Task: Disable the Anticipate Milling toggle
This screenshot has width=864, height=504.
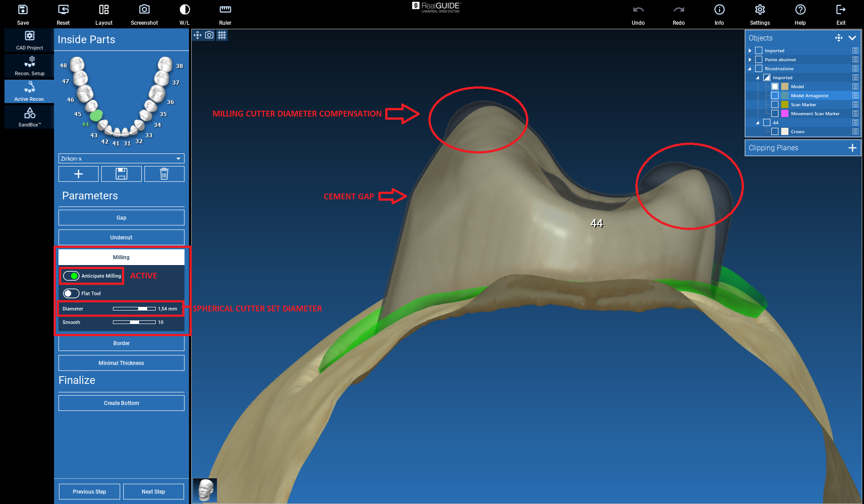Action: 71,276
